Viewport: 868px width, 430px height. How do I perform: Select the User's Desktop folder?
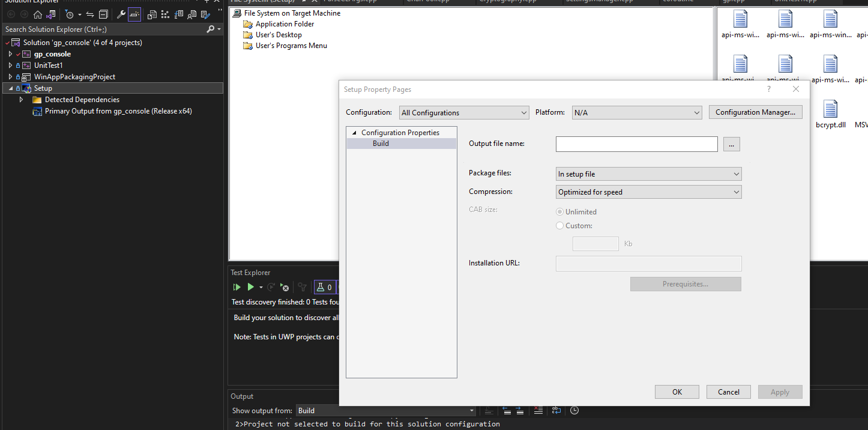point(279,35)
